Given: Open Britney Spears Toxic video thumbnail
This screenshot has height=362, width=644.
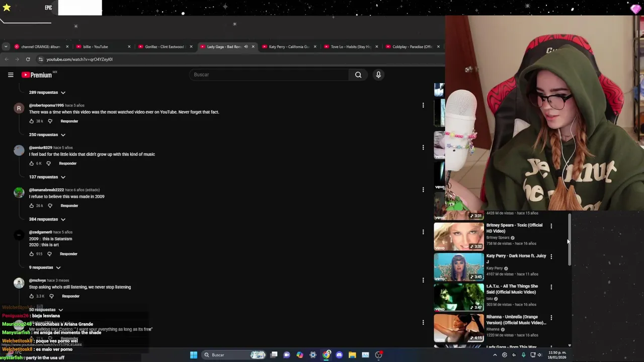Looking at the screenshot, I should tap(459, 236).
